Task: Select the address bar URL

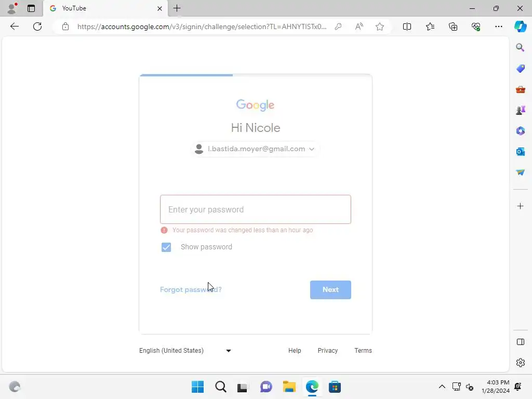Action: point(202,26)
